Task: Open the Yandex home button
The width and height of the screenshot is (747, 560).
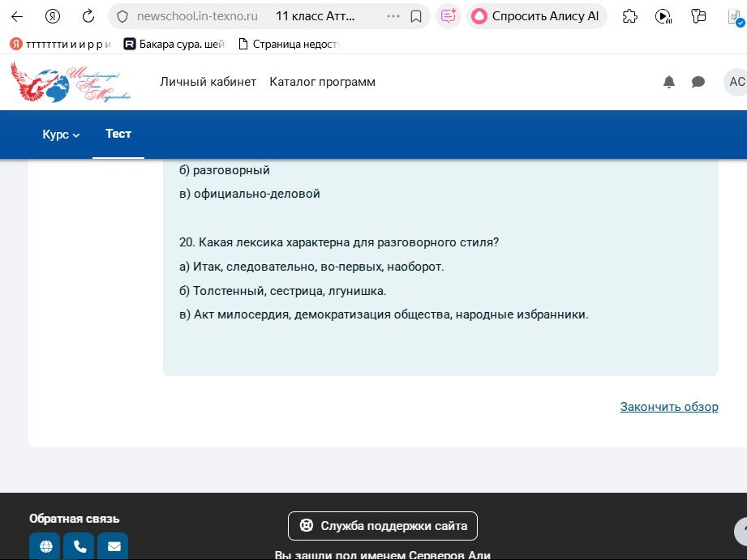Action: 53,16
